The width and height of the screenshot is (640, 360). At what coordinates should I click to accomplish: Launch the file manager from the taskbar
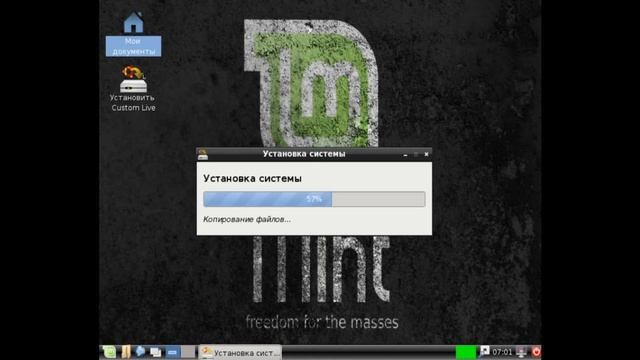(x=126, y=352)
